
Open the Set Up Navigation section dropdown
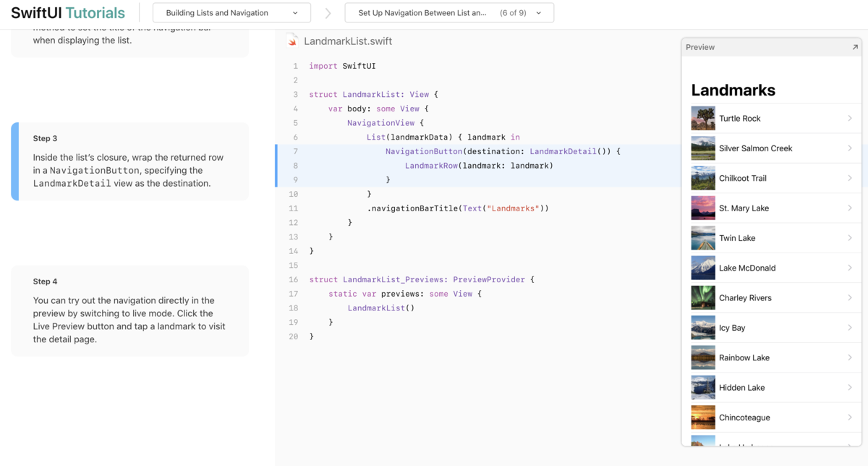pyautogui.click(x=449, y=13)
